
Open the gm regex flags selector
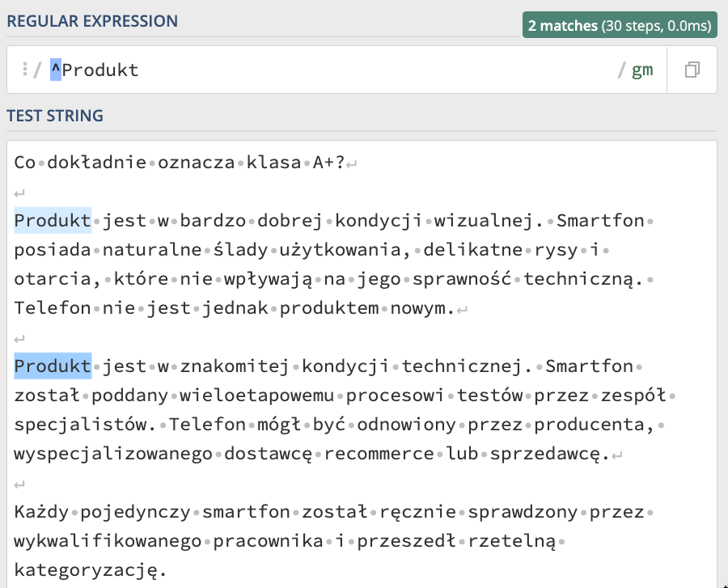tap(642, 70)
